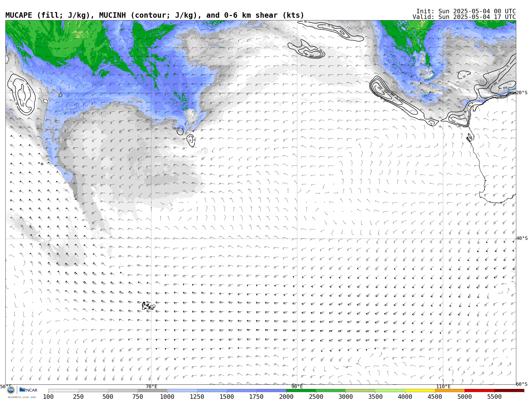Click the 50°E longitude label
This screenshot has height=400, width=532.
6,386
